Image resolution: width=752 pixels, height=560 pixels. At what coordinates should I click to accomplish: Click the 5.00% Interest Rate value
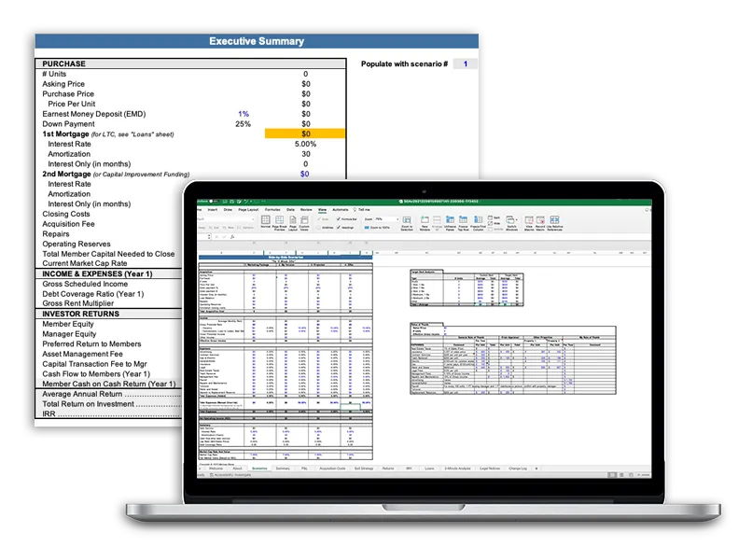point(305,144)
